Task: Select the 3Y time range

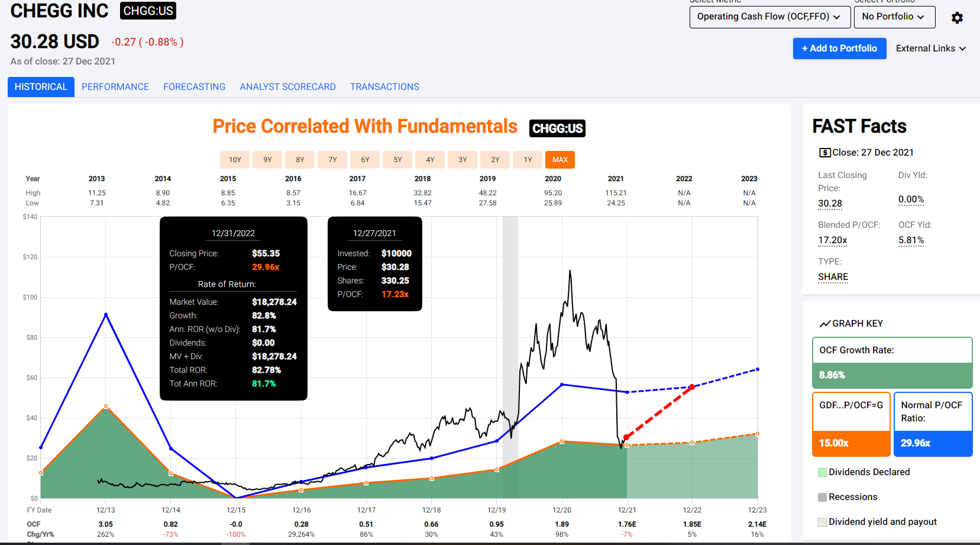Action: point(462,160)
